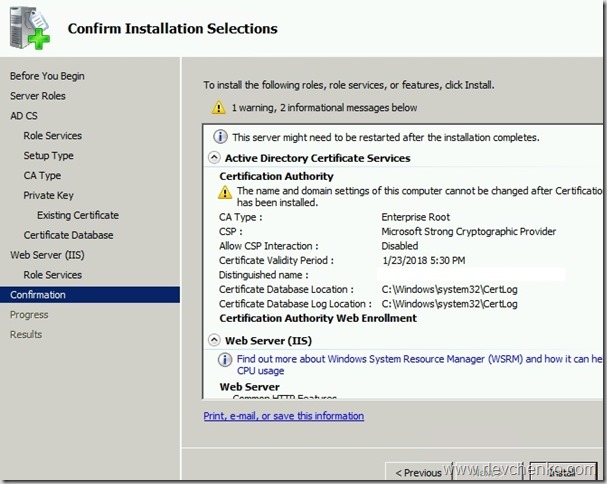Image resolution: width=607 pixels, height=484 pixels.
Task: Click the warning icon under Certification Authority
Action: 225,192
